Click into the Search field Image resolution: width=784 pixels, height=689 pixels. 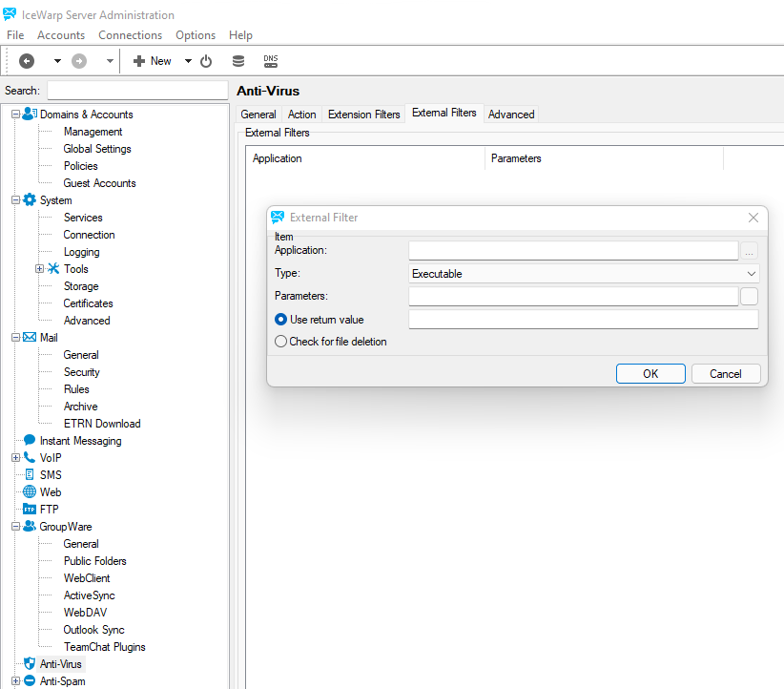137,91
